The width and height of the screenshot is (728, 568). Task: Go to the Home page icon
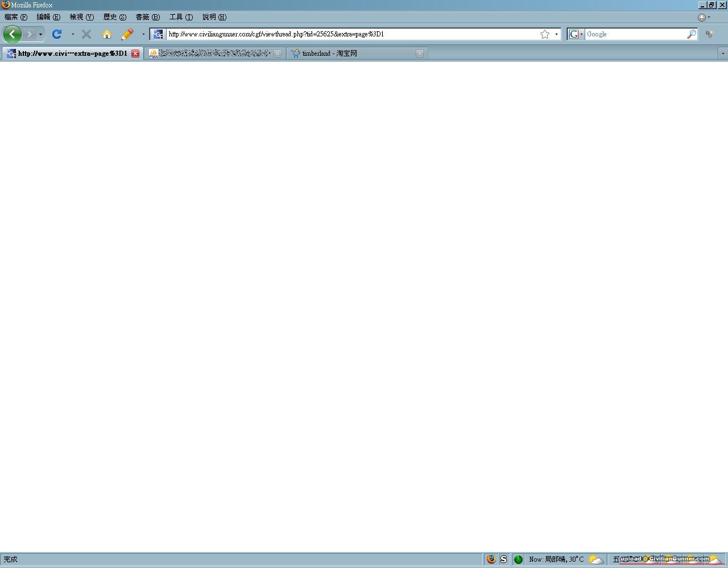[x=106, y=34]
